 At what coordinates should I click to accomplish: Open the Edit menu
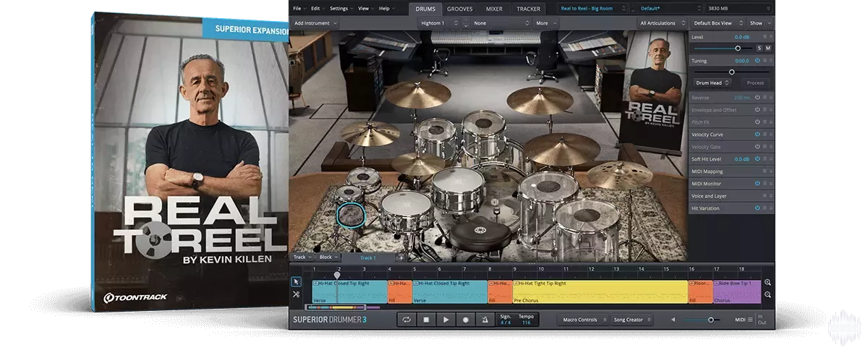tap(318, 9)
